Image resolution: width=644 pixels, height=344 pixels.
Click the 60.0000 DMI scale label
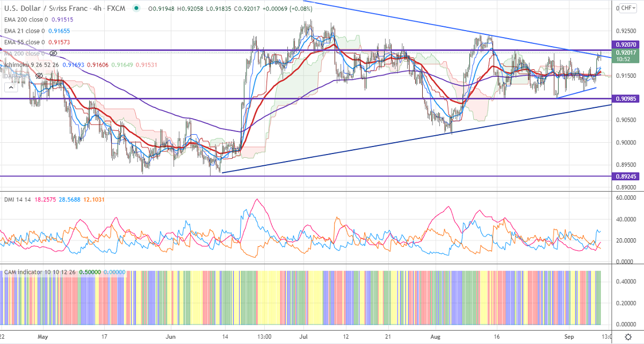pos(626,198)
